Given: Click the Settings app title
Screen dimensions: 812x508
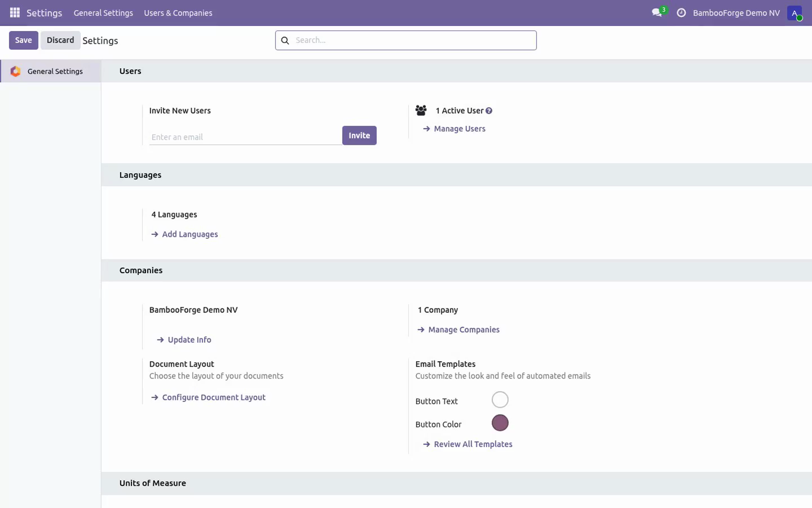Looking at the screenshot, I should point(44,13).
